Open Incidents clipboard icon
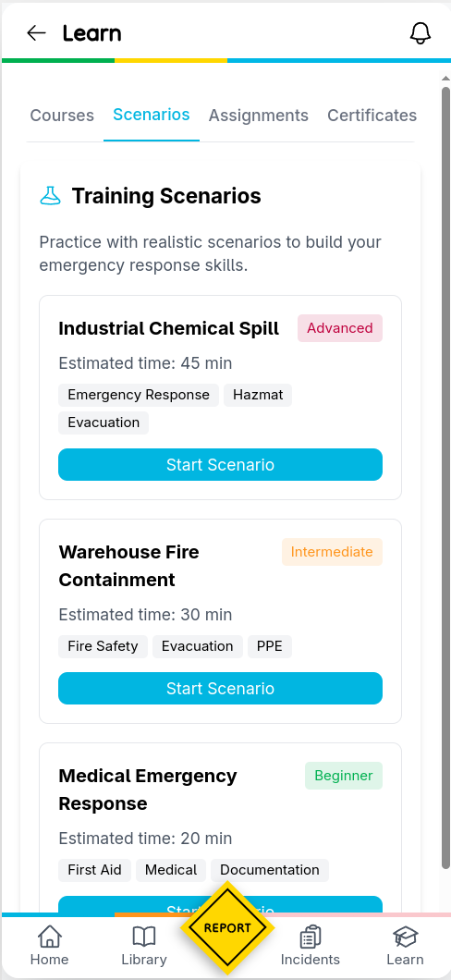Viewport: 451px width, 980px height. [x=311, y=937]
